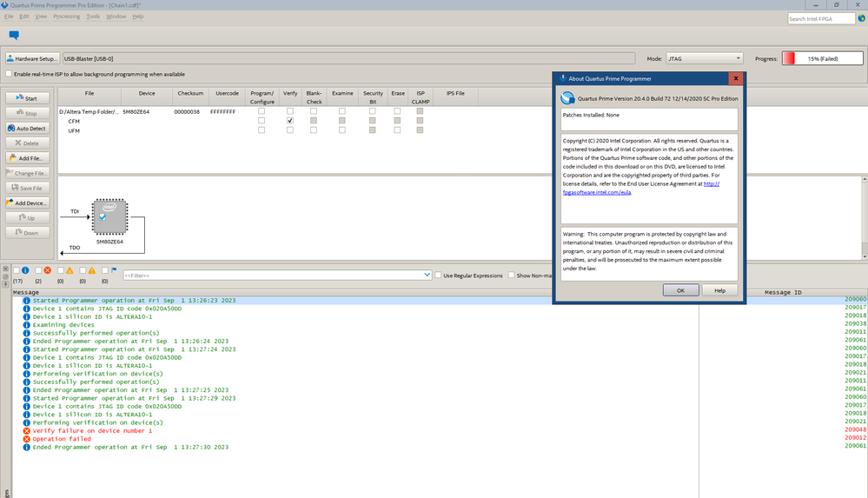Click the error icon next to 'Operation failed'
This screenshot has height=498, width=868.
[27, 439]
